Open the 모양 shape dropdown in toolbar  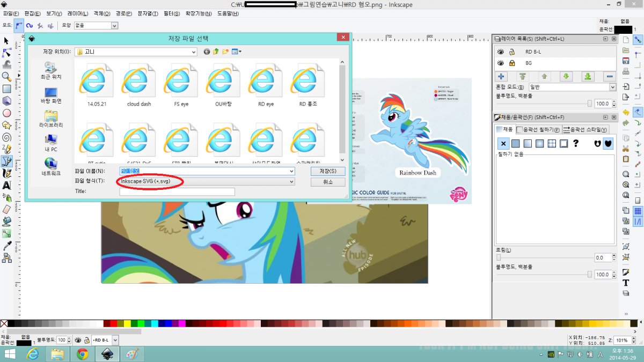96,25
